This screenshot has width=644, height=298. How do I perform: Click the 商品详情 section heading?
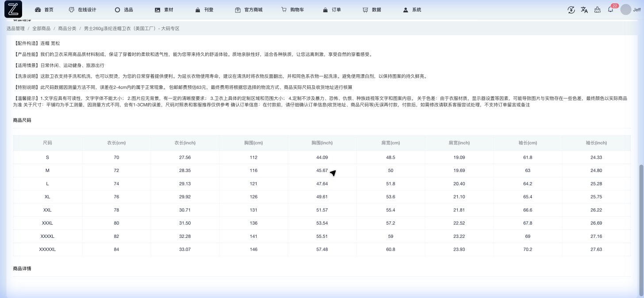tap(22, 268)
